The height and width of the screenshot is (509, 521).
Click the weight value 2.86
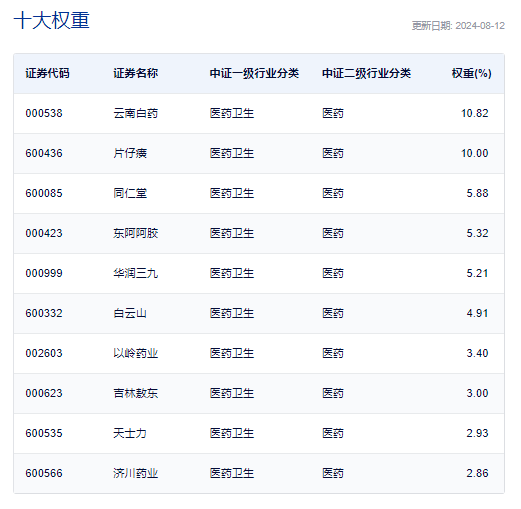(x=477, y=473)
